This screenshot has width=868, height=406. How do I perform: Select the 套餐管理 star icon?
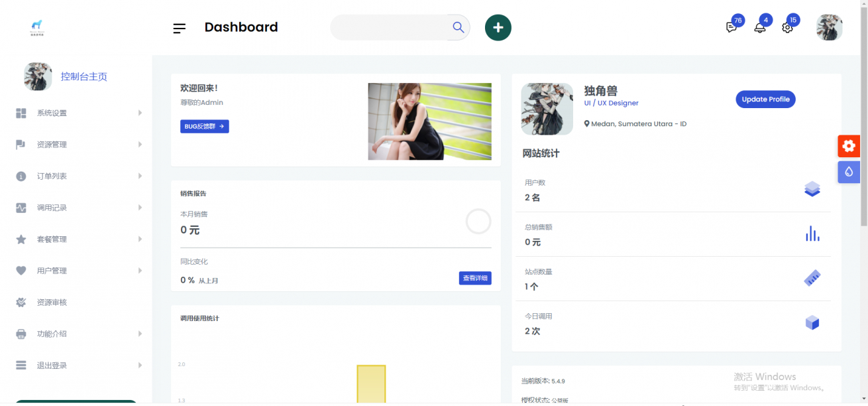(x=20, y=239)
